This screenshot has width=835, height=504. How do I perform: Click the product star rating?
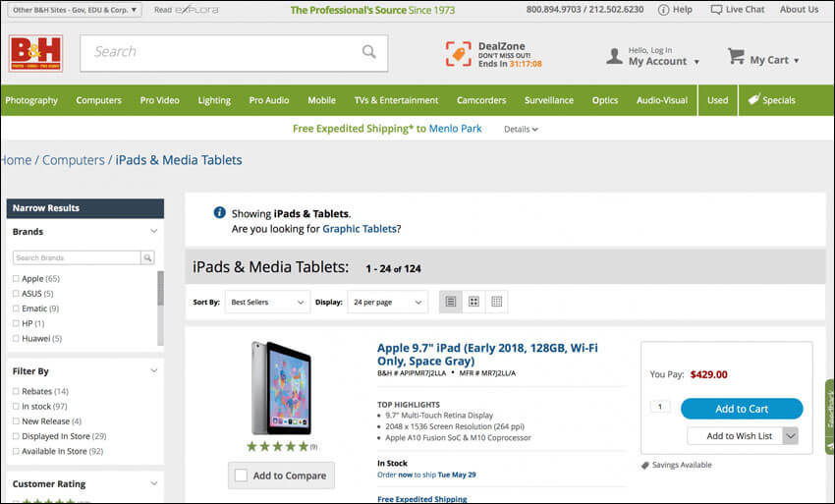pos(277,446)
